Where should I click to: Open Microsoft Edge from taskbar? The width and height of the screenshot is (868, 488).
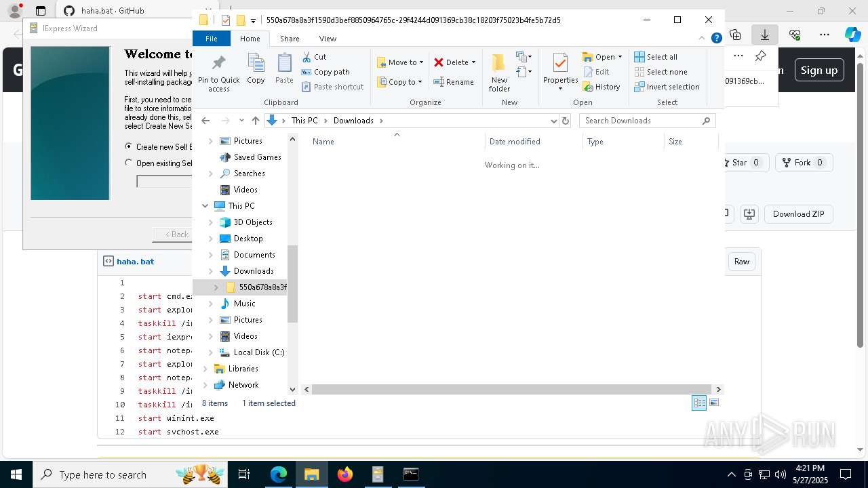click(279, 474)
